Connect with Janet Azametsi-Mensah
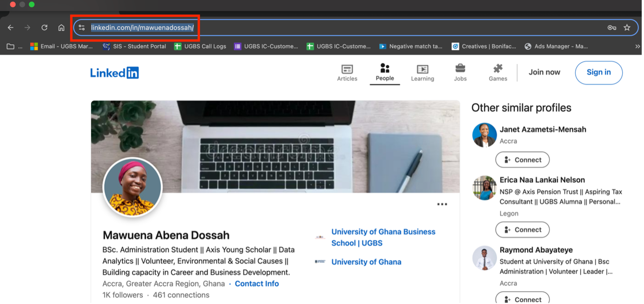Screen dimensions: 644x304 (x=522, y=160)
